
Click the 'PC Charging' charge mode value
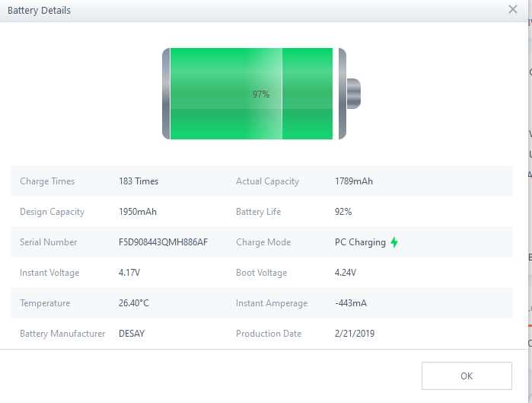tap(360, 242)
